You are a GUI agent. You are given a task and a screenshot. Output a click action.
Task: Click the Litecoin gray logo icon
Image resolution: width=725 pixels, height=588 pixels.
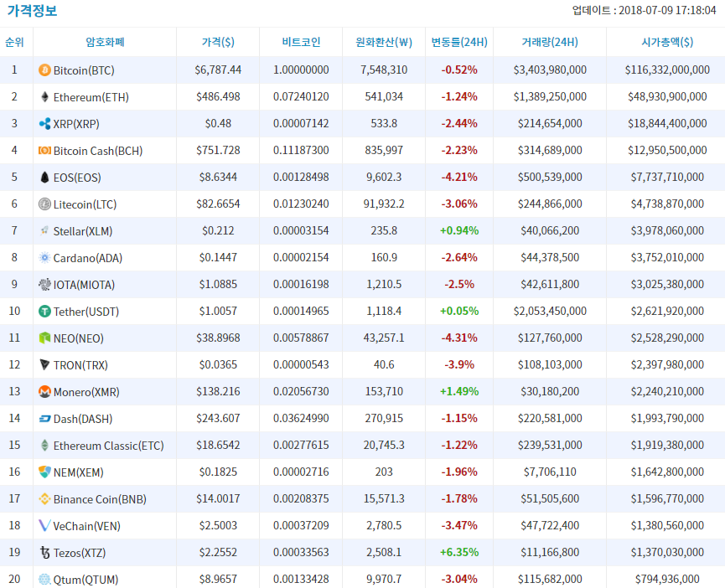point(44,204)
